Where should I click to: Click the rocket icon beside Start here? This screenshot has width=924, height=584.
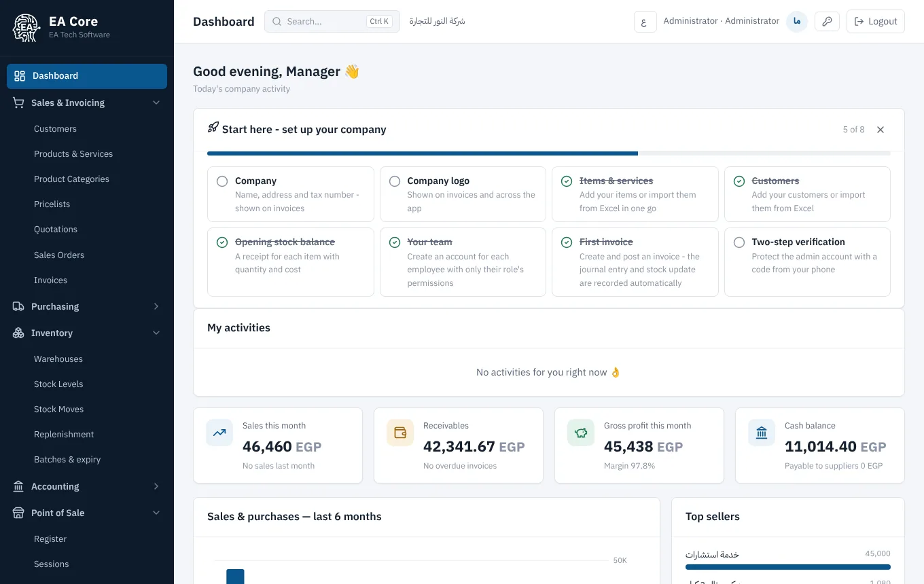click(213, 128)
